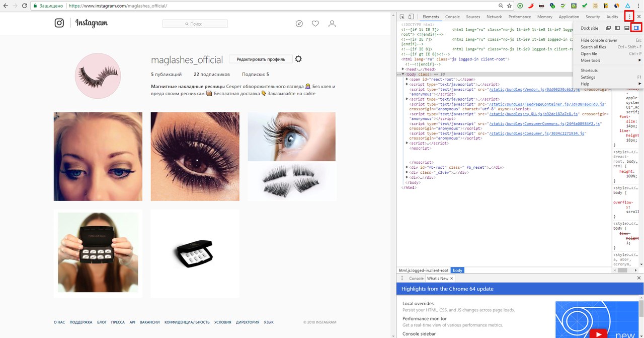Expand the span react-root node

[x=408, y=80]
